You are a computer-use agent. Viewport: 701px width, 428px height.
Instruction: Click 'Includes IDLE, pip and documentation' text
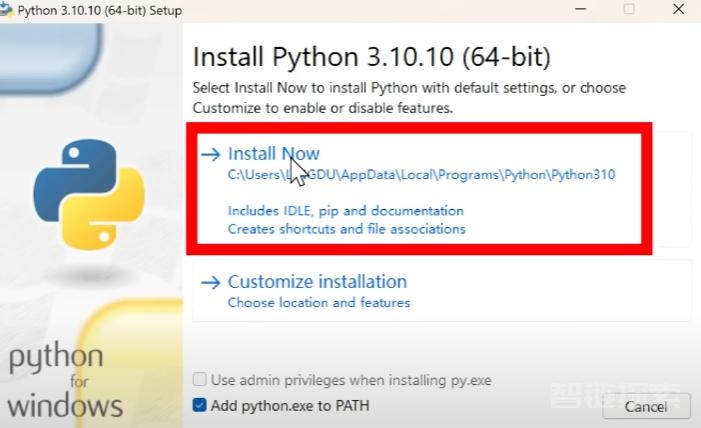point(346,211)
